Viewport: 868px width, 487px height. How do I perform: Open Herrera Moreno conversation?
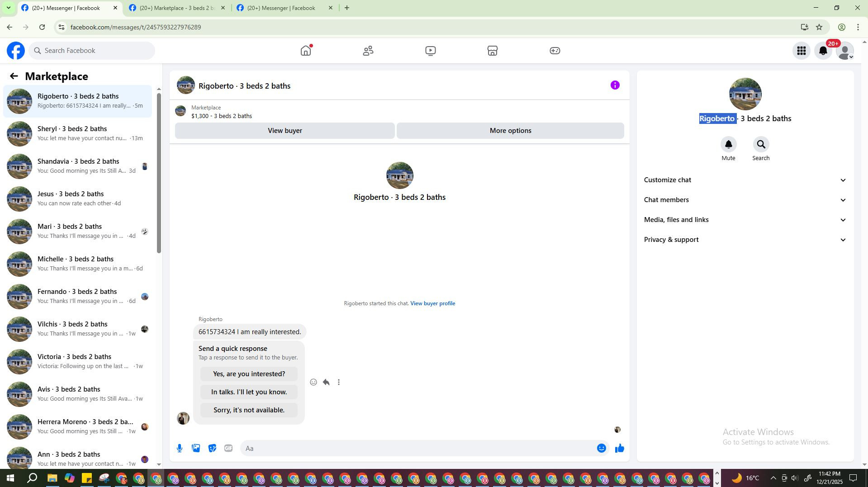[x=78, y=426]
